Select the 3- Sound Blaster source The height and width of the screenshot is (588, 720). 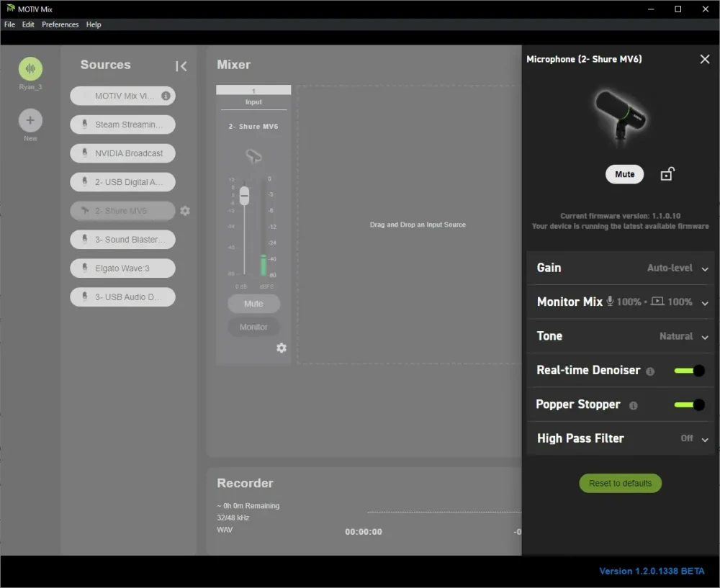pos(122,240)
